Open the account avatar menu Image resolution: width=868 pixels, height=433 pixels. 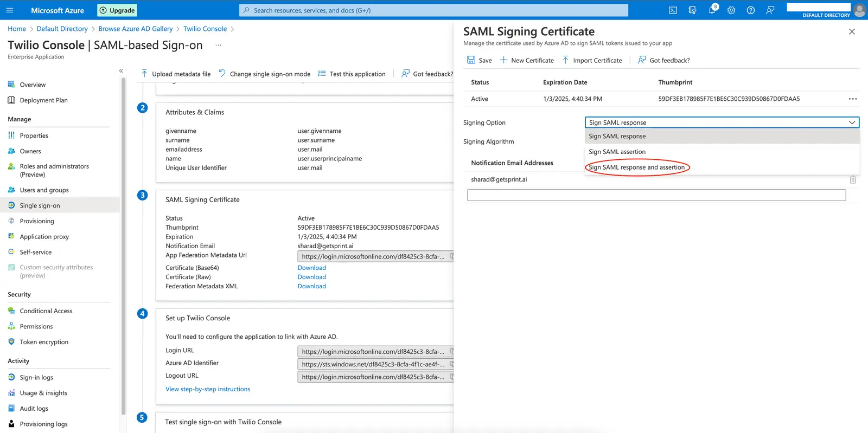point(859,10)
